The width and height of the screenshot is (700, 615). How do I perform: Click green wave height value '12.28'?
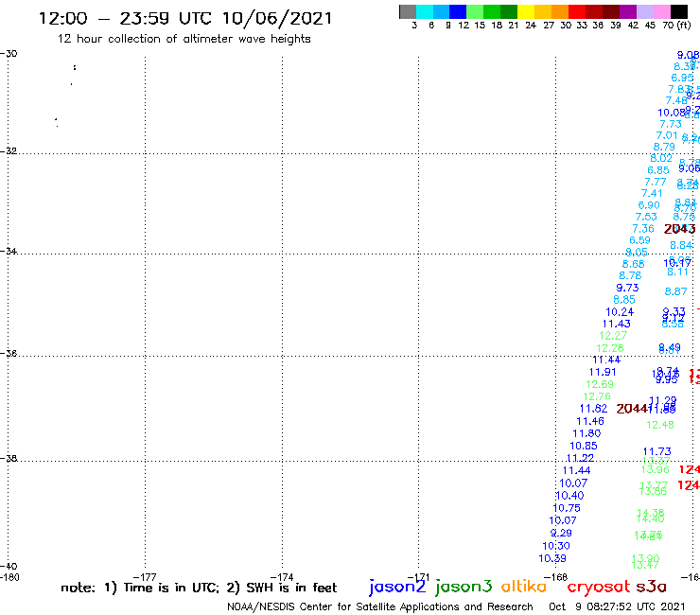coord(610,348)
